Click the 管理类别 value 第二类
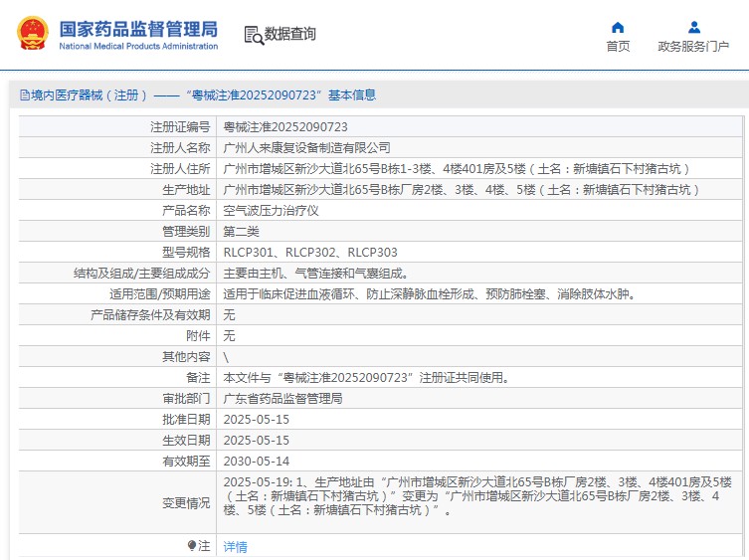This screenshot has width=749, height=560. (243, 231)
